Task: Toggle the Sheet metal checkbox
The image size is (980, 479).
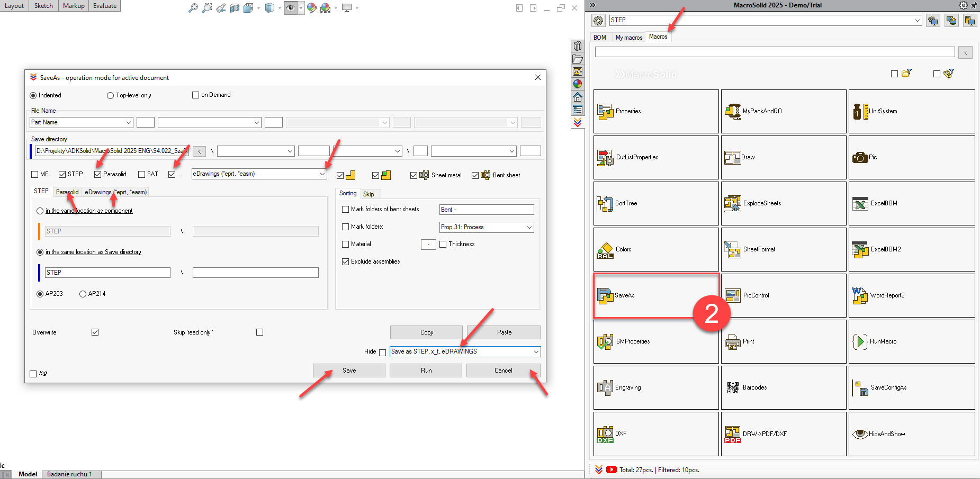Action: pyautogui.click(x=413, y=175)
